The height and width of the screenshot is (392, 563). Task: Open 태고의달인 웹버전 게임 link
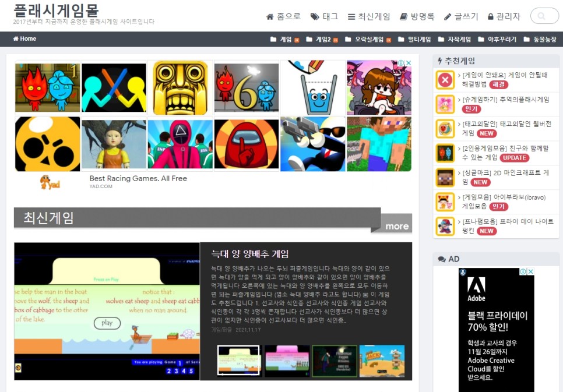pos(506,128)
